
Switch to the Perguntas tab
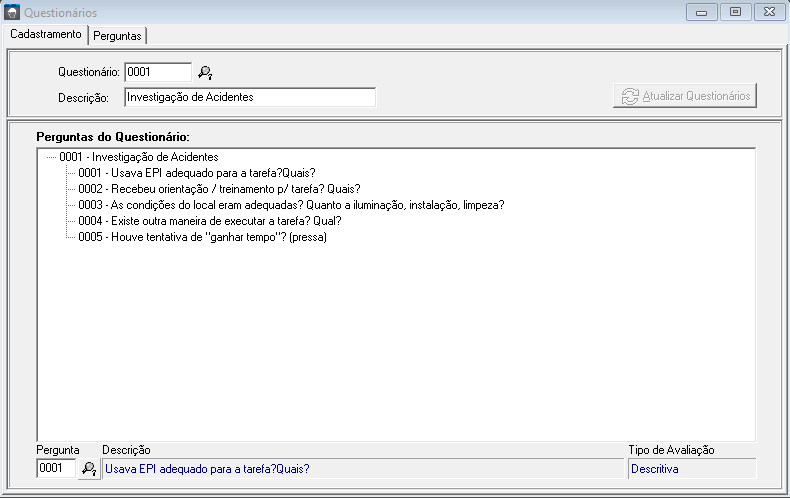pyautogui.click(x=117, y=35)
